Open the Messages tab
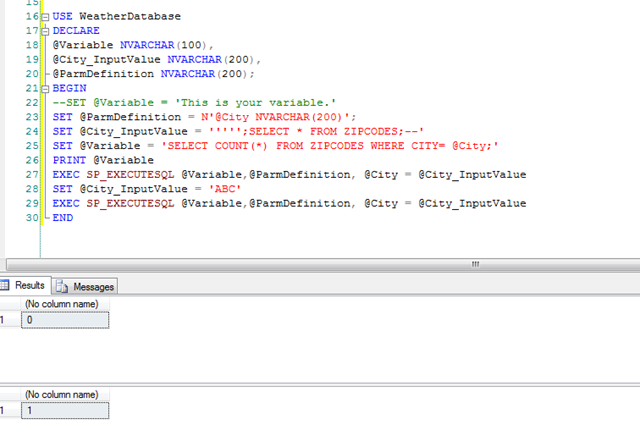The height and width of the screenshot is (436, 640). [x=85, y=287]
